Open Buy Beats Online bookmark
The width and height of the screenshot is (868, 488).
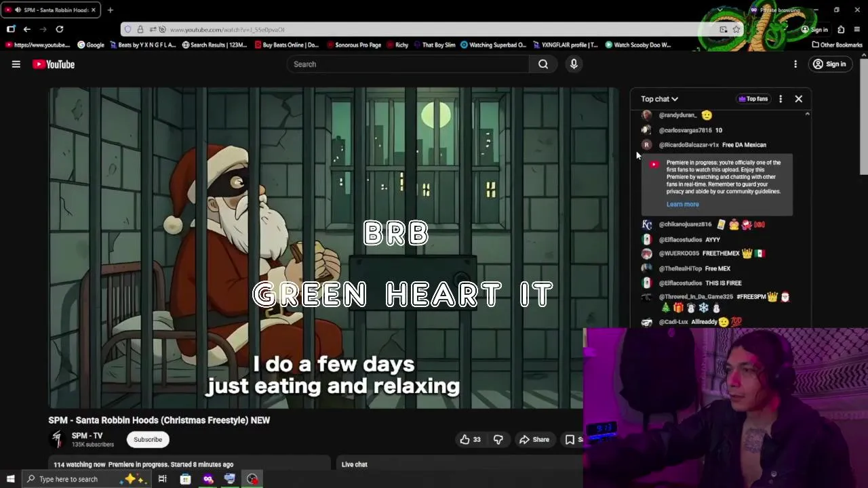286,45
